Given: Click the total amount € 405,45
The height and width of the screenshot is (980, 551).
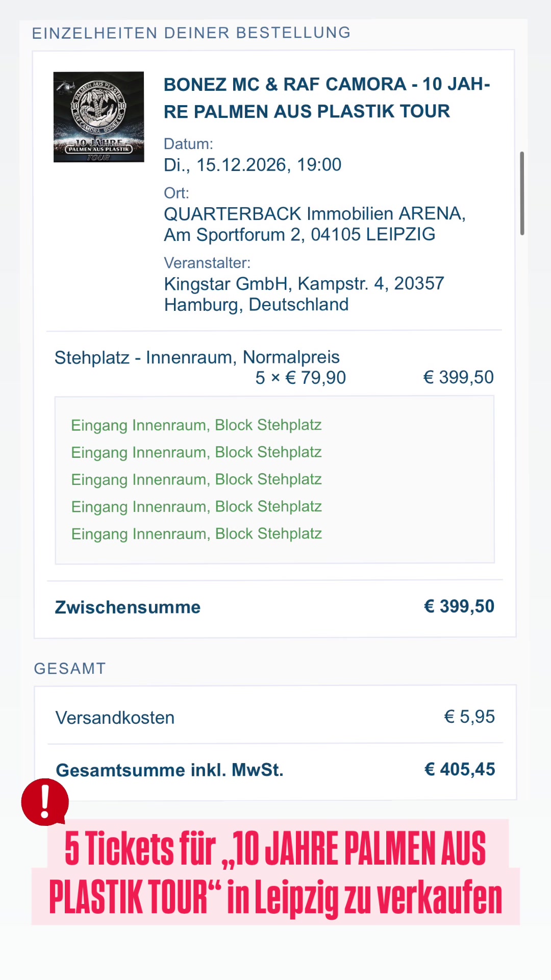Looking at the screenshot, I should (460, 769).
